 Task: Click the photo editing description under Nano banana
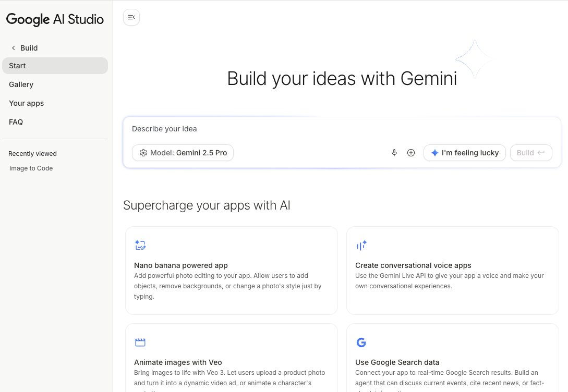point(227,286)
